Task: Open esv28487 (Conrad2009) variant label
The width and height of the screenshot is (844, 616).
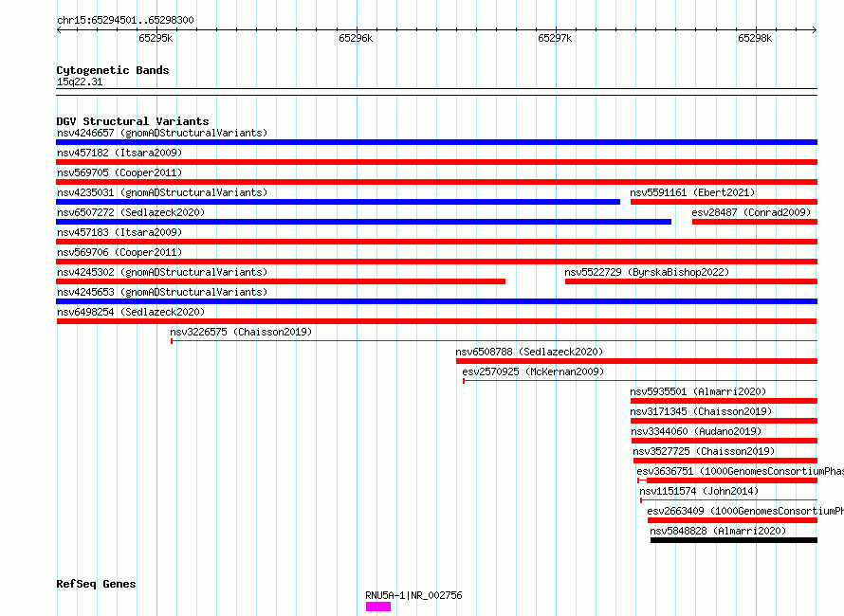Action: coord(751,212)
